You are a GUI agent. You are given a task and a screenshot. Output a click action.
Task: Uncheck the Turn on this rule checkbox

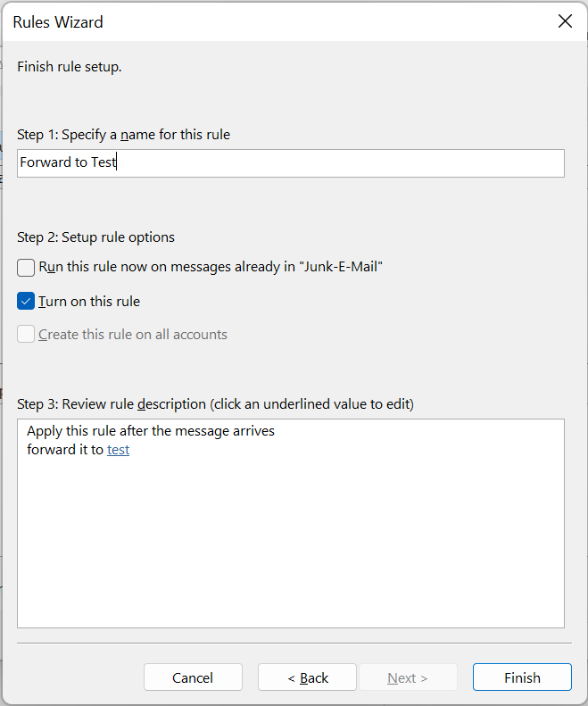(26, 301)
